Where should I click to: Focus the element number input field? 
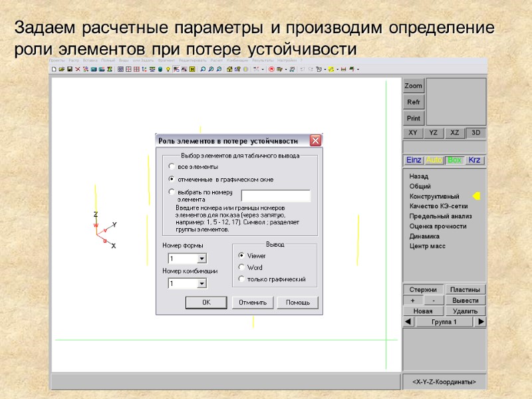275,196
